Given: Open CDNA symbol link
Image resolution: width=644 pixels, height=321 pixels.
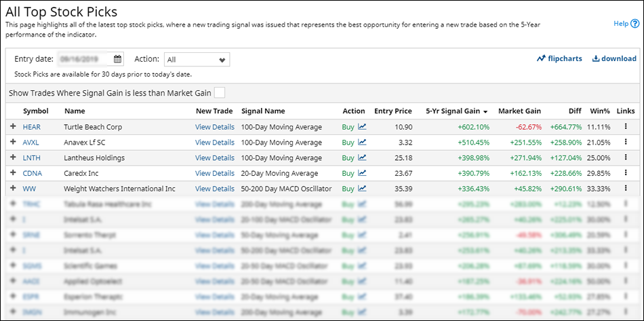Looking at the screenshot, I should pos(33,174).
